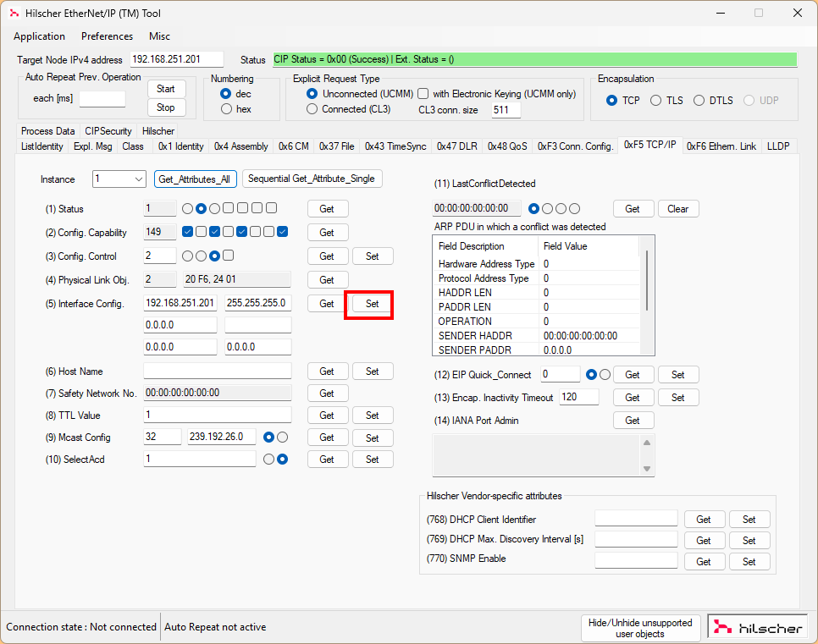Open the Misc menu
Screen dimensions: 818x644
tap(160, 36)
